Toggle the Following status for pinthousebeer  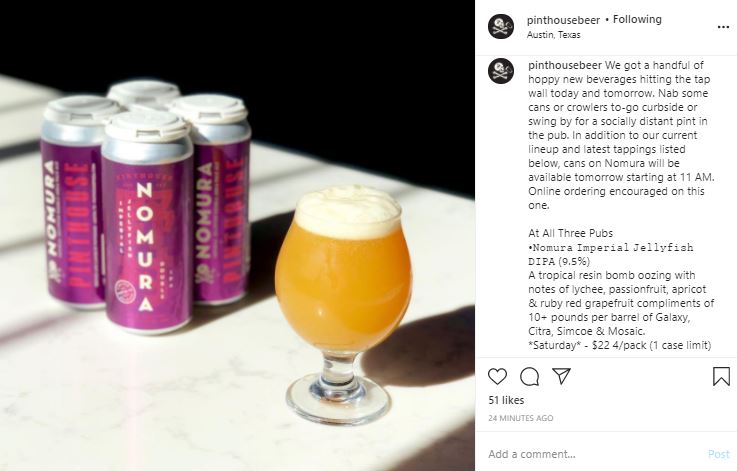point(637,19)
